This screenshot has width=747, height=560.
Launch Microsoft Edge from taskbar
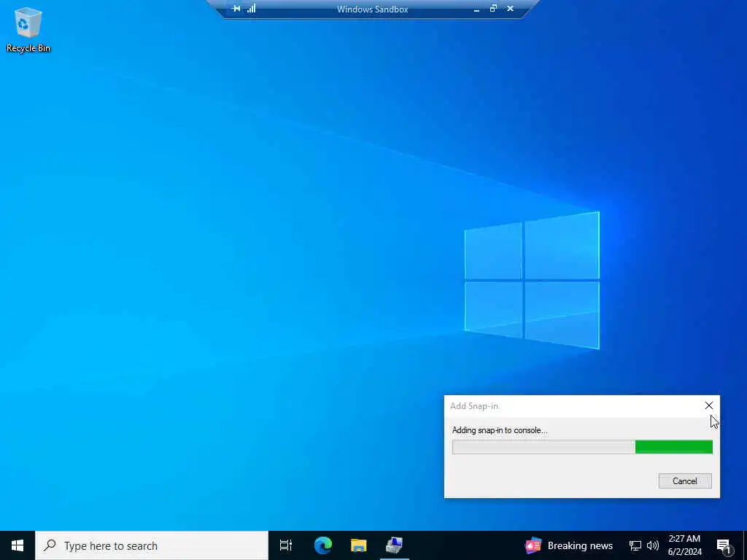pyautogui.click(x=322, y=545)
